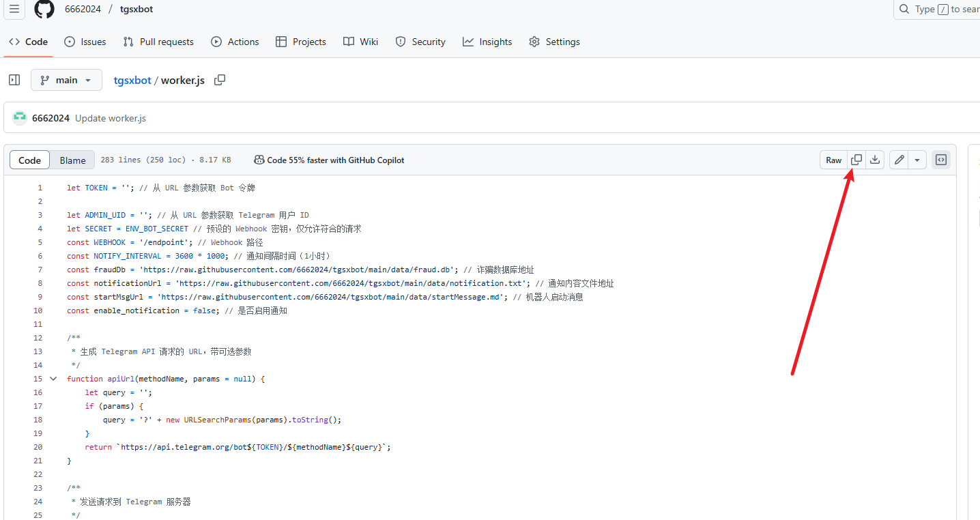The image size is (980, 520).
Task: Go to GitHub homepage via Octocat logo
Action: pos(44,9)
